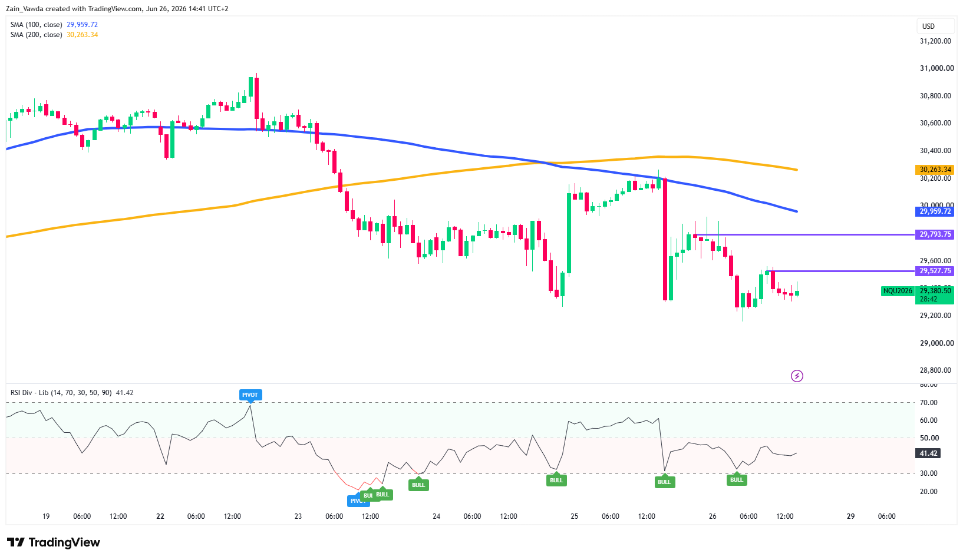This screenshot has height=560, width=963.
Task: Click the date label 19 on time axis
Action: tap(46, 516)
